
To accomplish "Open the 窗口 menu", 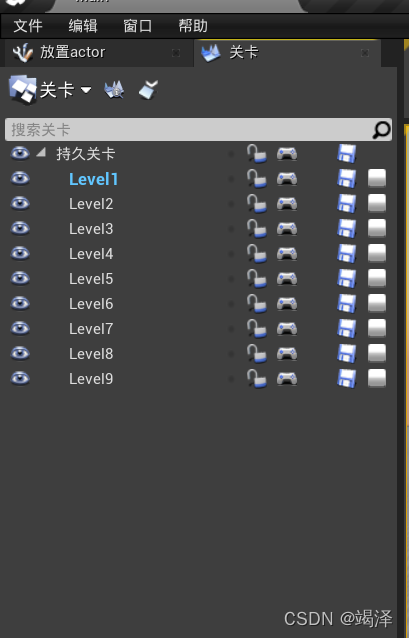I will tap(138, 26).
